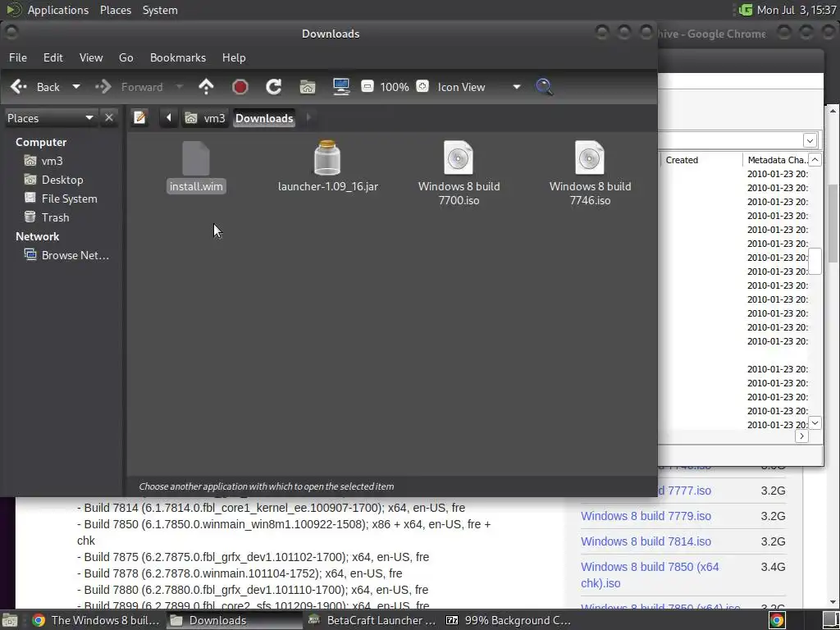Open the Home folder toolbar icon
Image resolution: width=840 pixels, height=630 pixels.
[308, 87]
